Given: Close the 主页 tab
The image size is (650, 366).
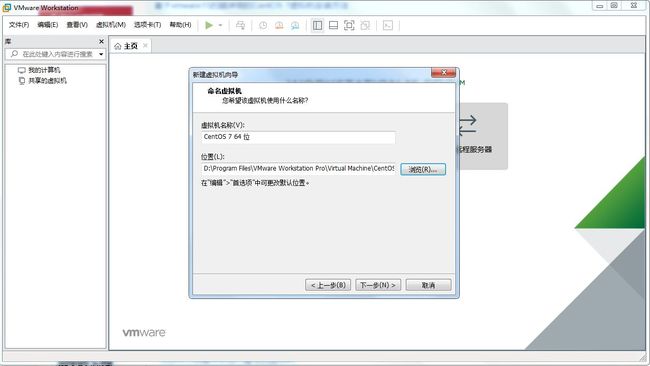Looking at the screenshot, I should (x=145, y=46).
